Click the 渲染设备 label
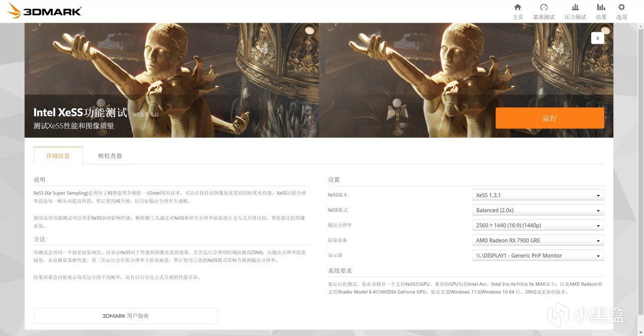Viewport: 644px width, 336px height. 338,240
